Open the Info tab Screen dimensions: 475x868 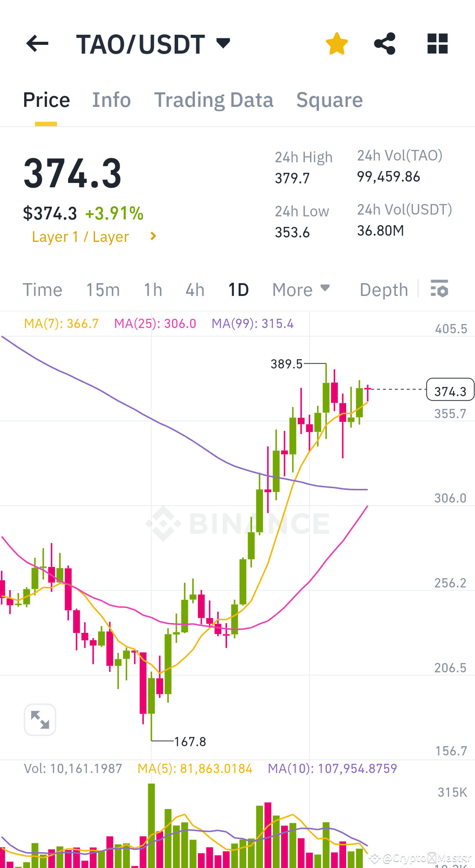click(111, 100)
